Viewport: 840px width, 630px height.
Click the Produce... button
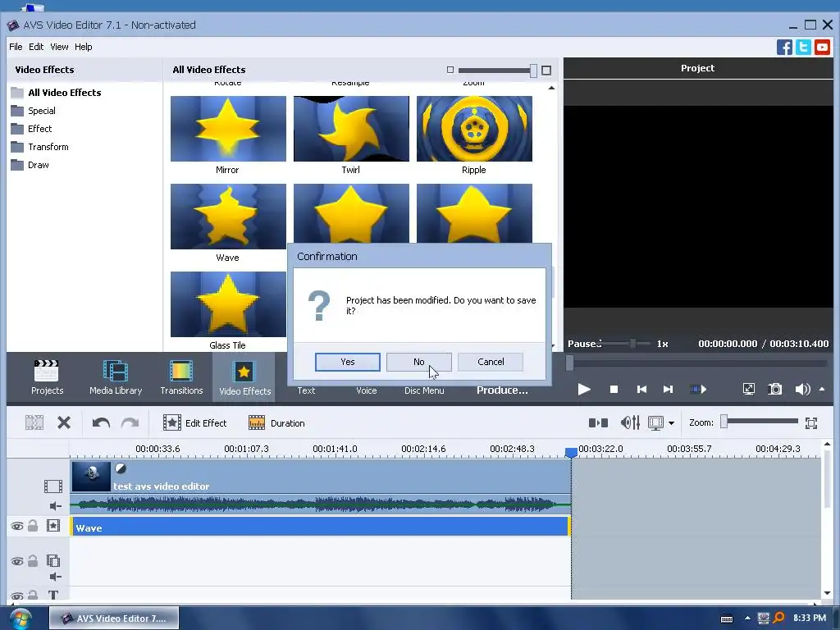pyautogui.click(x=502, y=390)
